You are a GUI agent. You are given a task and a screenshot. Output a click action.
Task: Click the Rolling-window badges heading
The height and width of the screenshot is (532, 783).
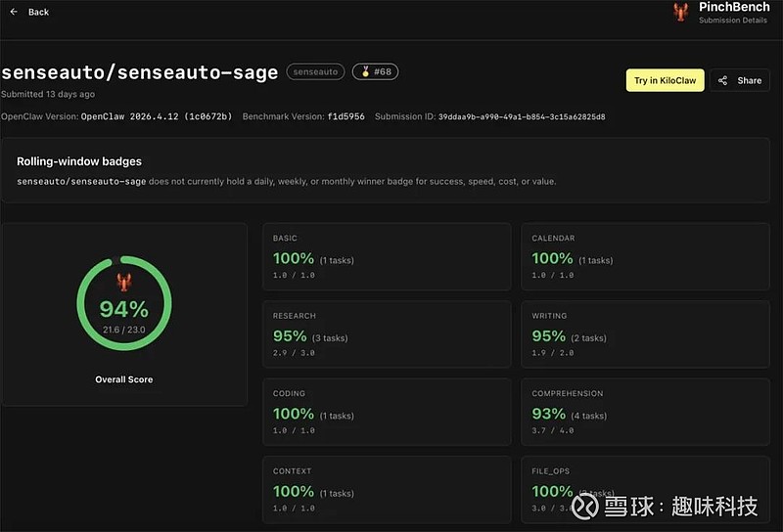point(79,161)
